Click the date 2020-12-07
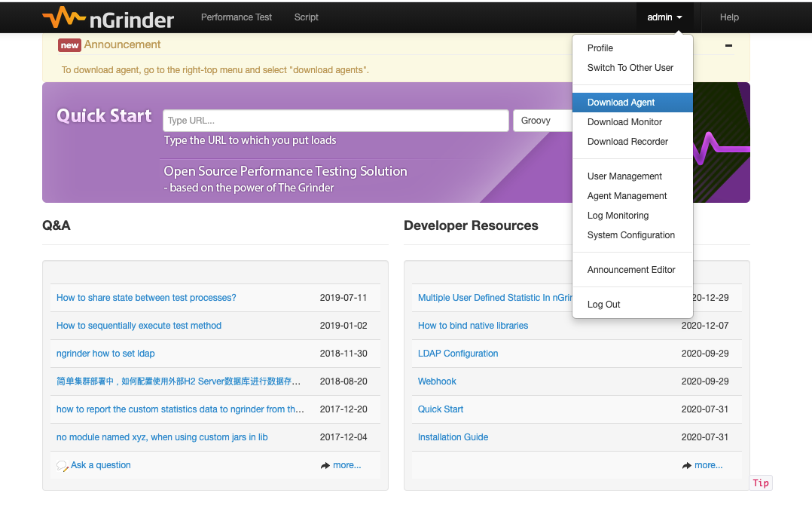This screenshot has width=812, height=530. (705, 326)
